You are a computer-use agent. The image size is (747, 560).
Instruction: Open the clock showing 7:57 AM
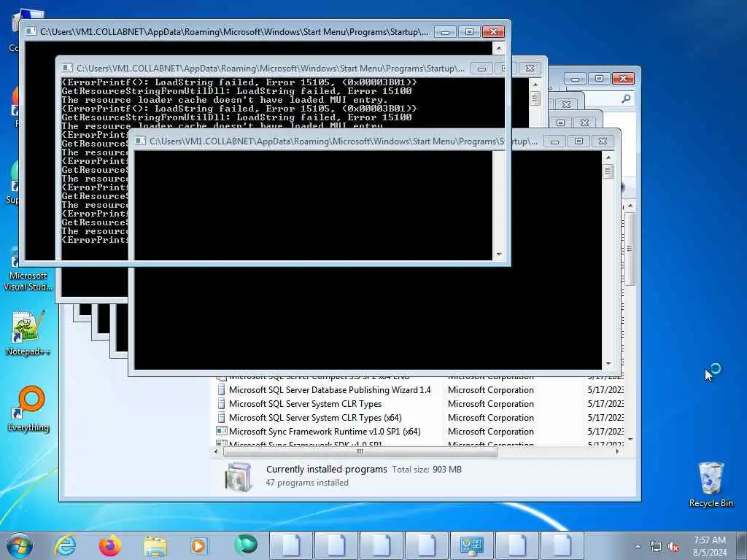coord(710,546)
